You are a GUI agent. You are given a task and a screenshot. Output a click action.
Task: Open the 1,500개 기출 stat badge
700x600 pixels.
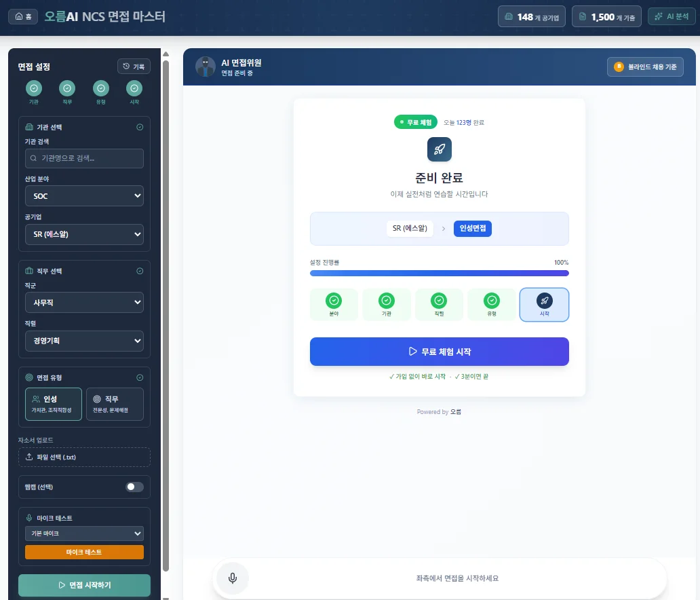coord(606,17)
